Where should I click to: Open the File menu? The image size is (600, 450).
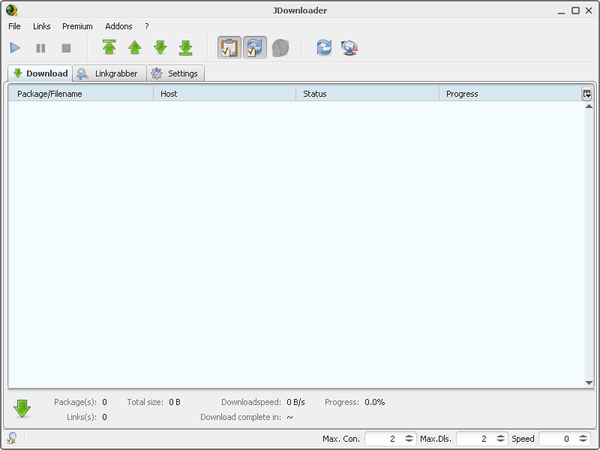(x=15, y=26)
